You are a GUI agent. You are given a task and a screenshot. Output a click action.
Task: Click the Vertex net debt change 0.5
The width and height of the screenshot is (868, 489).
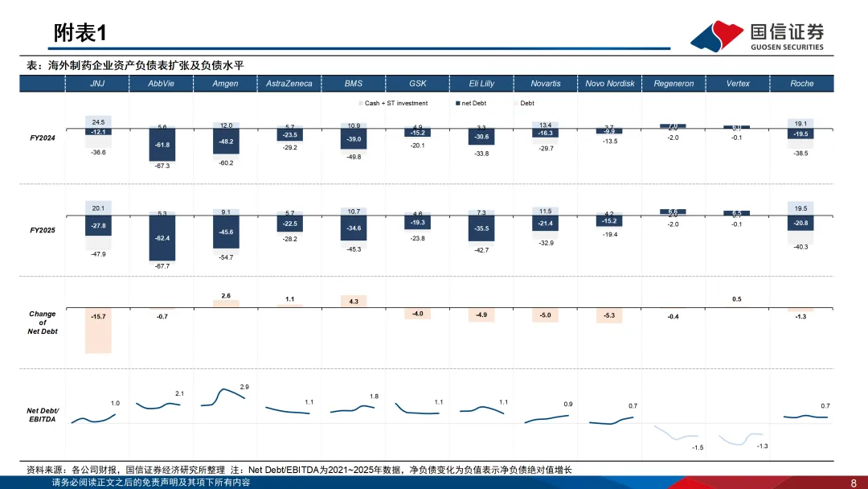737,300
